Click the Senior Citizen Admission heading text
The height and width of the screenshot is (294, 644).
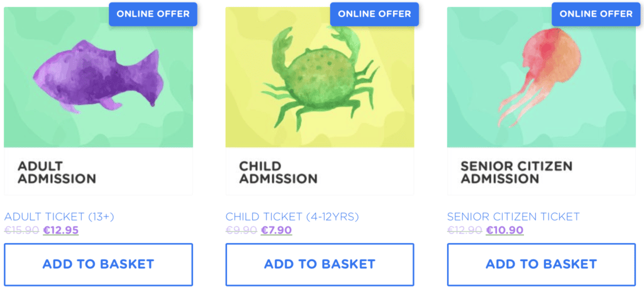pyautogui.click(x=516, y=172)
